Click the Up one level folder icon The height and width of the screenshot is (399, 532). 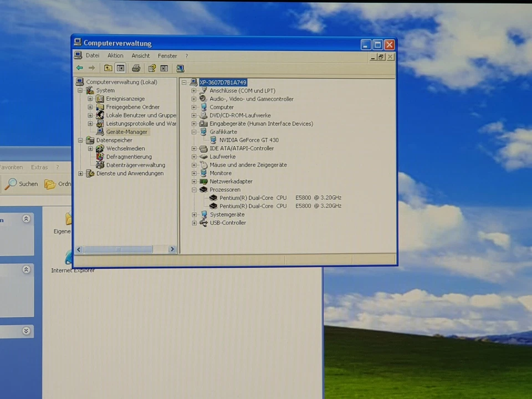tap(108, 68)
